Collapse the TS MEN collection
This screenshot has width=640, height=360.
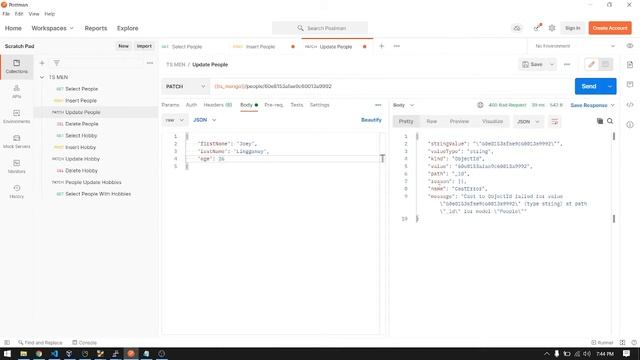(42, 77)
